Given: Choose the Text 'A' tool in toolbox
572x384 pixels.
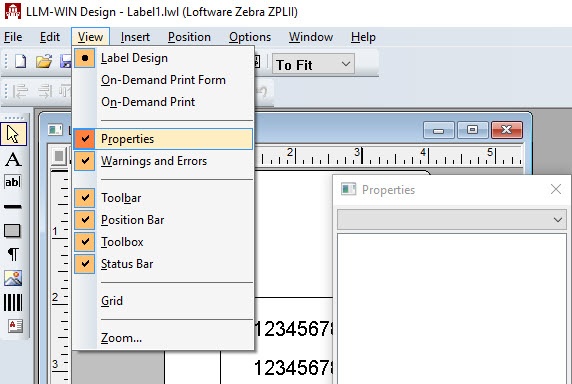Looking at the screenshot, I should click(x=13, y=160).
